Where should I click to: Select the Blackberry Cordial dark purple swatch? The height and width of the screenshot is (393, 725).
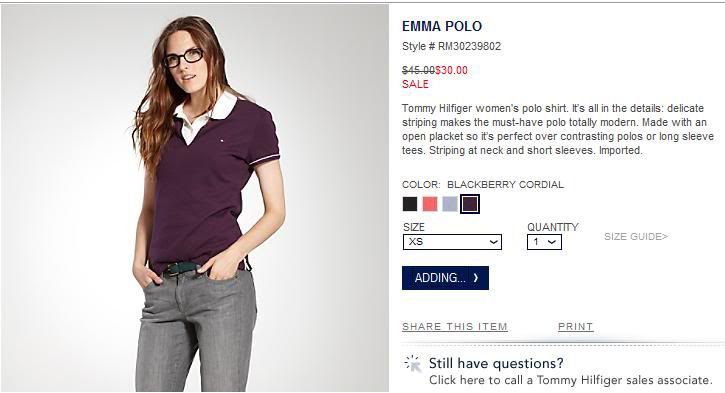tap(470, 204)
